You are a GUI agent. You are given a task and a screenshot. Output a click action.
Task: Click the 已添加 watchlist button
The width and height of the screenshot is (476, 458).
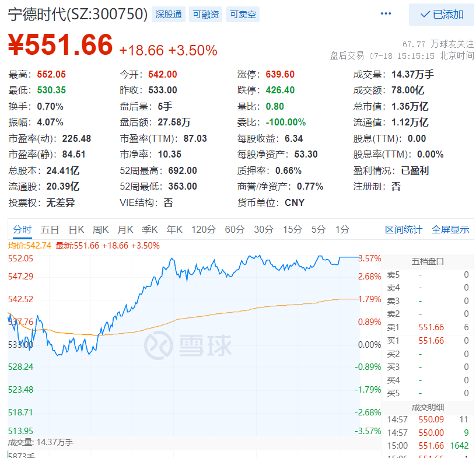tap(442, 14)
